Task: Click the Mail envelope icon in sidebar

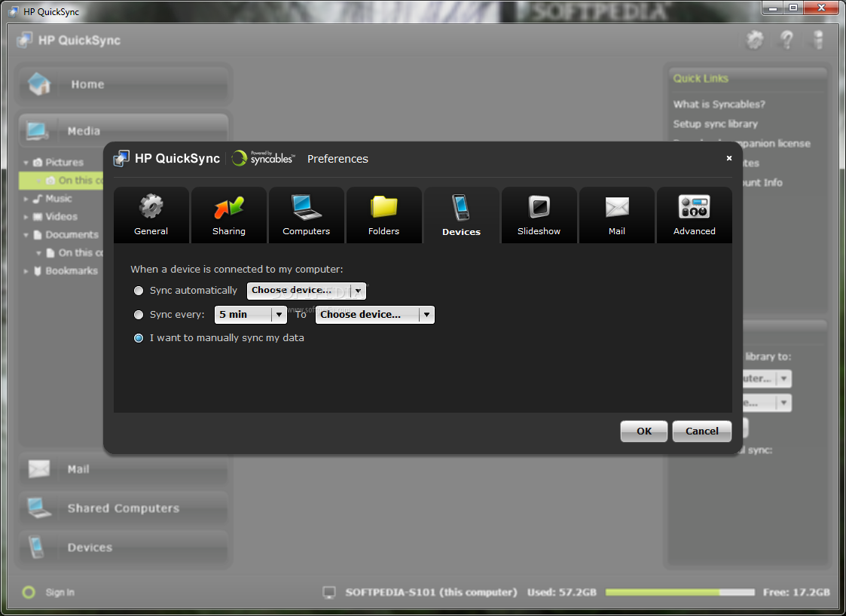Action: pos(38,468)
